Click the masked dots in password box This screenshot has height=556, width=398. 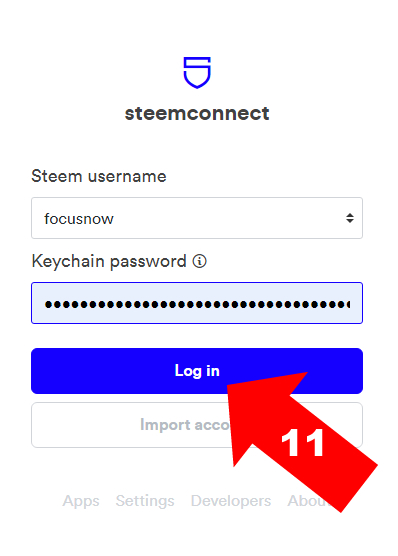coord(197,304)
